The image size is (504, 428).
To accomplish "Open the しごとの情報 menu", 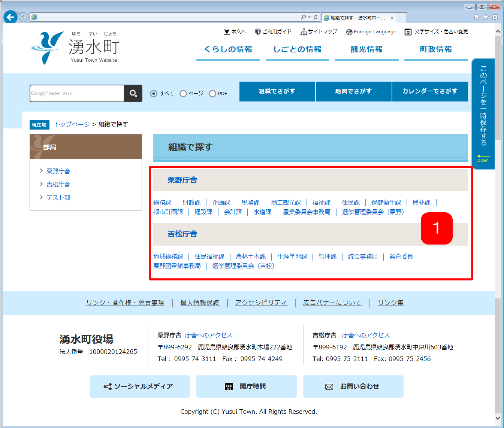I will [298, 49].
